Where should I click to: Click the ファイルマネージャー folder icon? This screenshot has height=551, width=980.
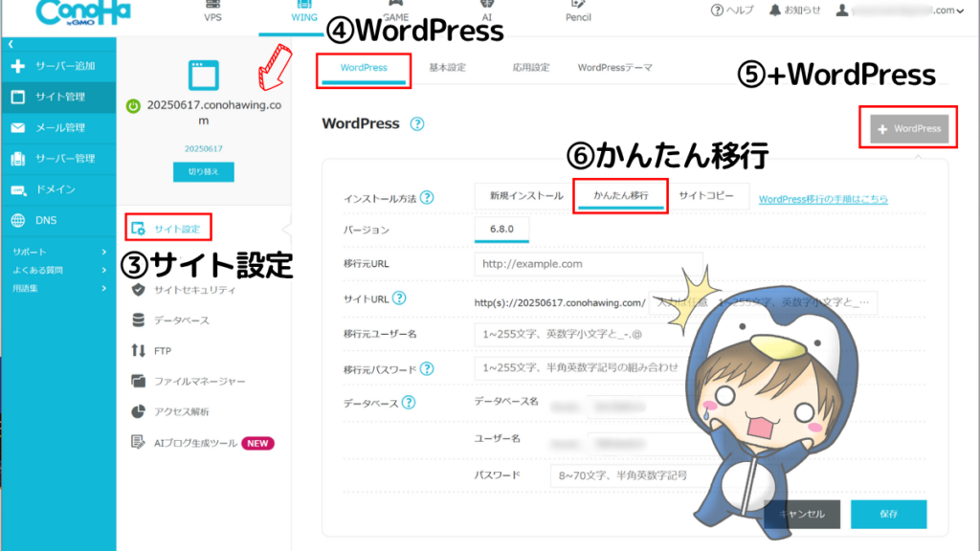click(x=138, y=381)
